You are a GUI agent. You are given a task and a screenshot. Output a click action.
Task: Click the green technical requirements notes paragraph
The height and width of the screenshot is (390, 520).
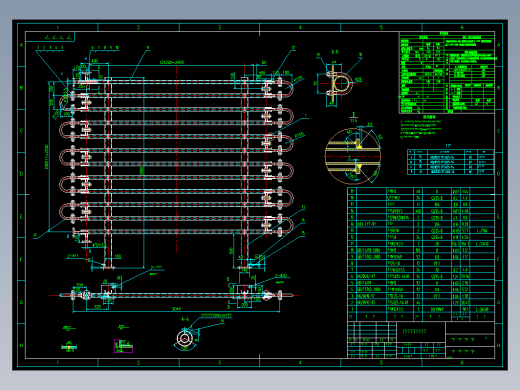(421, 129)
